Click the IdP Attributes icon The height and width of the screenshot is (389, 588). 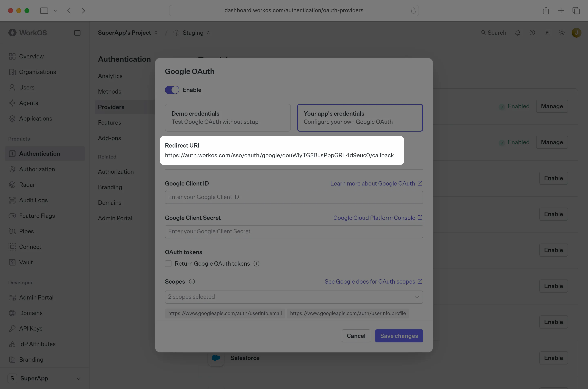12,344
